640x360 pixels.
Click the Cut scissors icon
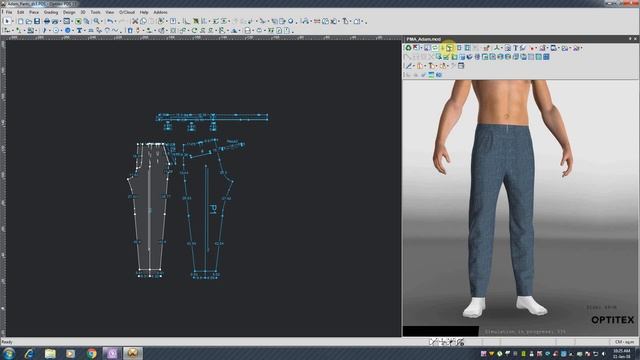click(x=135, y=21)
